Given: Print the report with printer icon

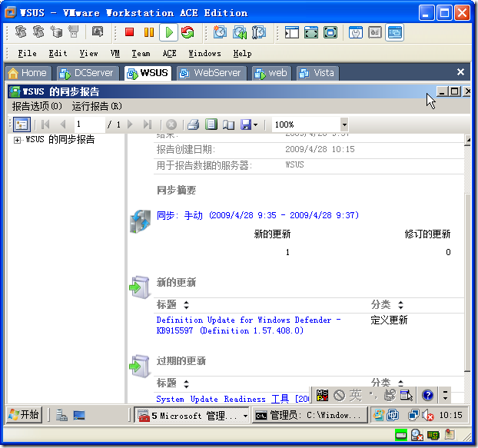Looking at the screenshot, I should tap(193, 124).
